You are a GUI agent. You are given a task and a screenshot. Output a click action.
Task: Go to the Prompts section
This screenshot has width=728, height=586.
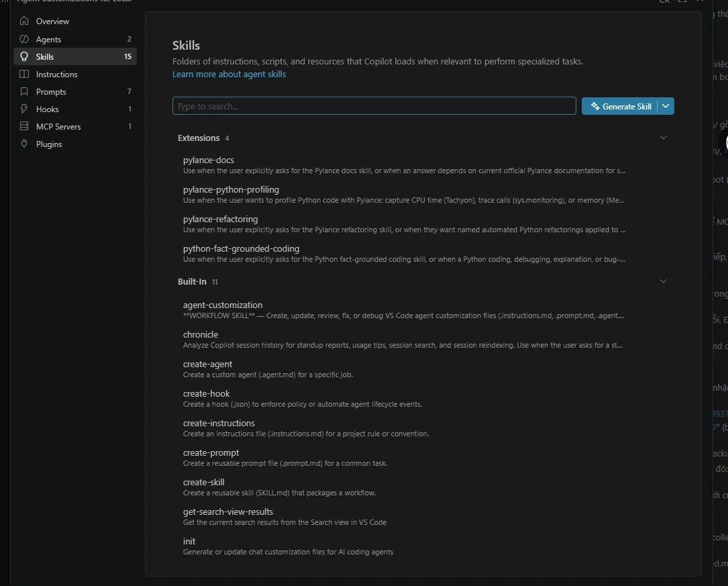75,91
